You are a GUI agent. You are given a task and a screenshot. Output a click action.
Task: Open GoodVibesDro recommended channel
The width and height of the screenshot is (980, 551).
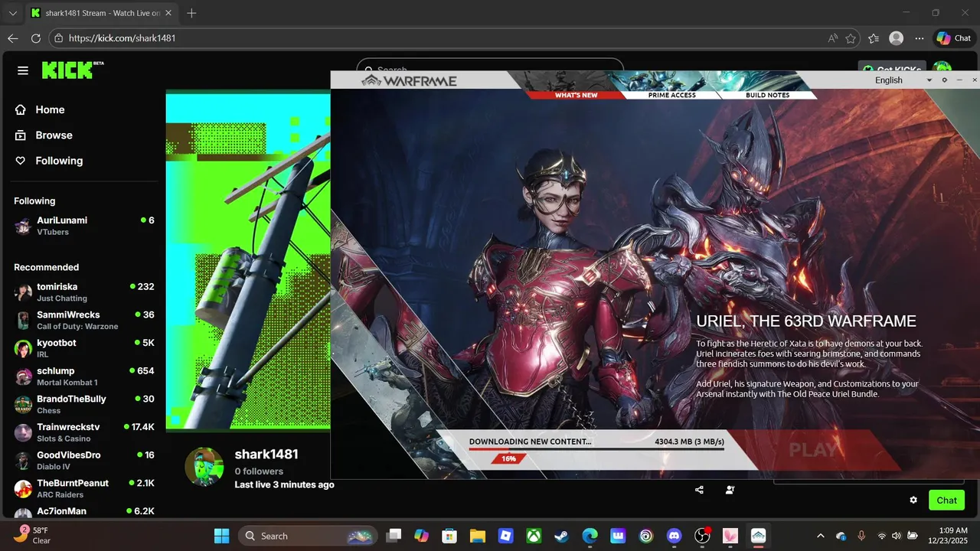coord(84,461)
